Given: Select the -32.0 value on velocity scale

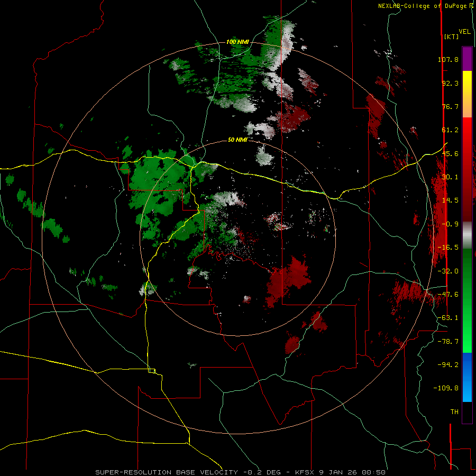Looking at the screenshot, I should [448, 271].
